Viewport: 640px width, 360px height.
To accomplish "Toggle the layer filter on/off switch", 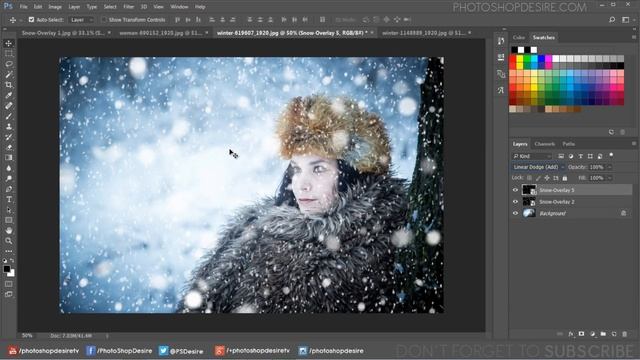I will [x=611, y=155].
